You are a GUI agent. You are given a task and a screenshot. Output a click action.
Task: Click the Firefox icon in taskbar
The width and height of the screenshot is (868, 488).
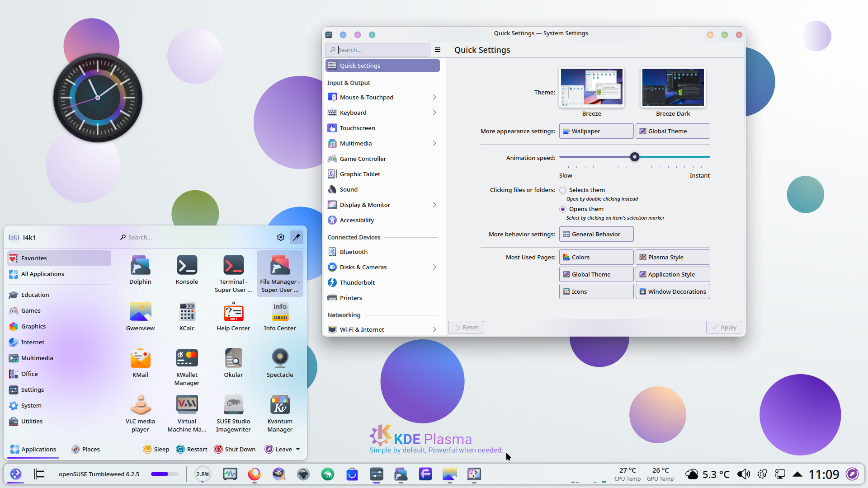click(255, 474)
